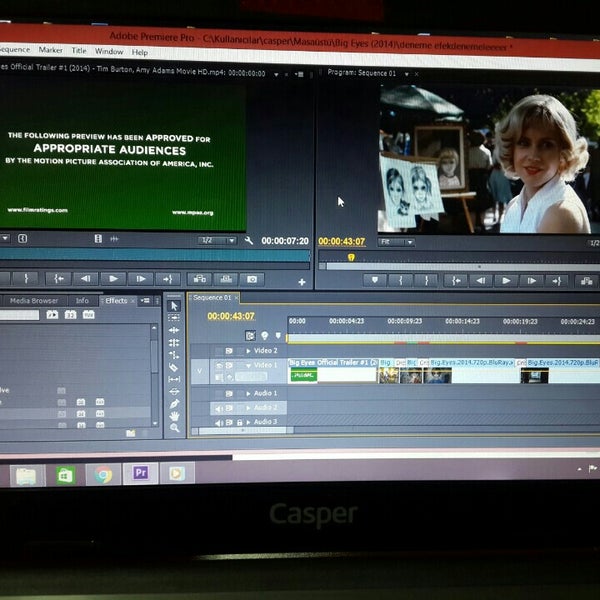This screenshot has height=600, width=600.
Task: Toggle Video 1 track output eye
Action: (x=219, y=365)
